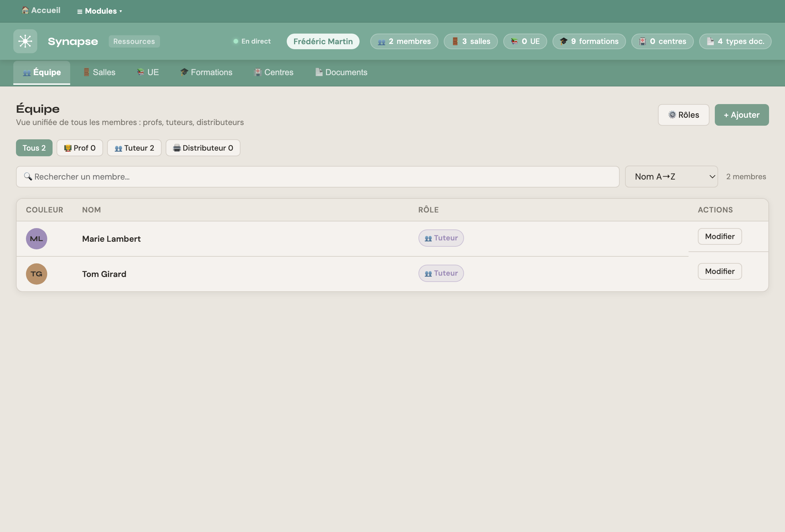This screenshot has width=785, height=532.
Task: Open the Frédéric Martin user pill
Action: (323, 41)
